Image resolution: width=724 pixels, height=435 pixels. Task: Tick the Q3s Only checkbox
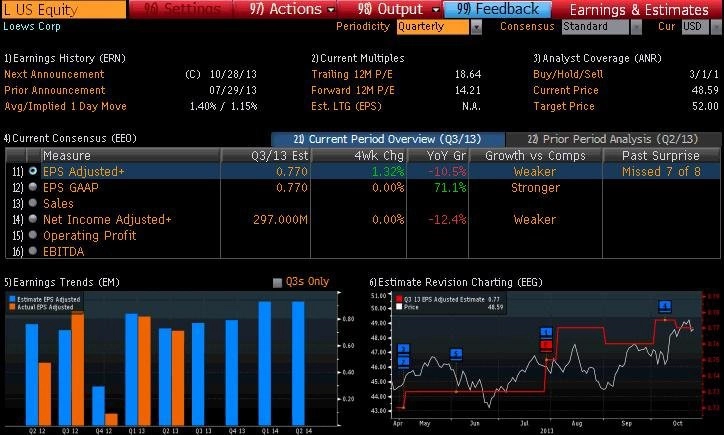pos(277,283)
